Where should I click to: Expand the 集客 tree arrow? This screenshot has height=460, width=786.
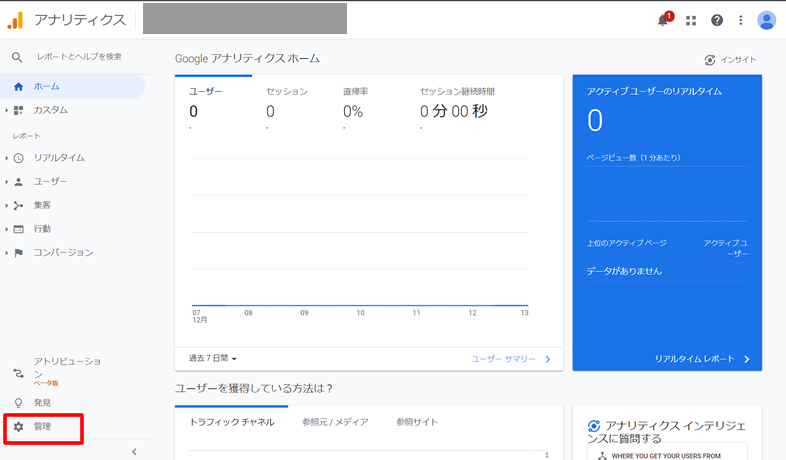pyautogui.click(x=7, y=205)
